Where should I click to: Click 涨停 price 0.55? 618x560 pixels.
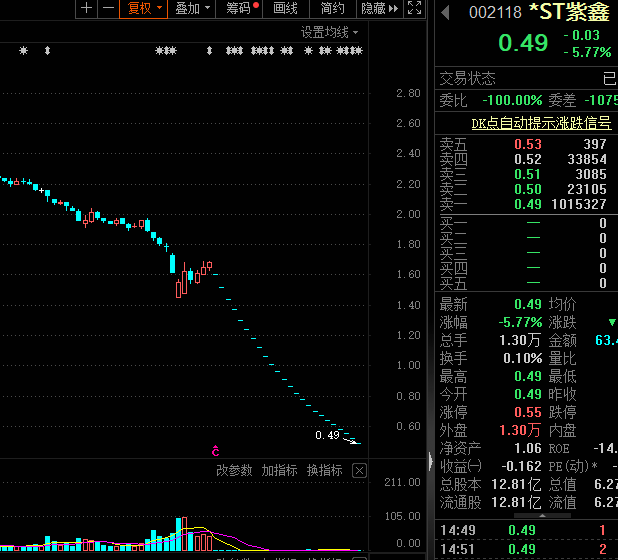tap(528, 412)
